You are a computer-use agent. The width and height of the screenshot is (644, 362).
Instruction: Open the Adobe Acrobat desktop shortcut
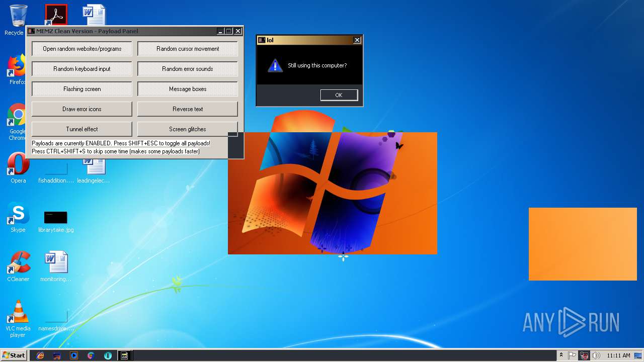56,15
